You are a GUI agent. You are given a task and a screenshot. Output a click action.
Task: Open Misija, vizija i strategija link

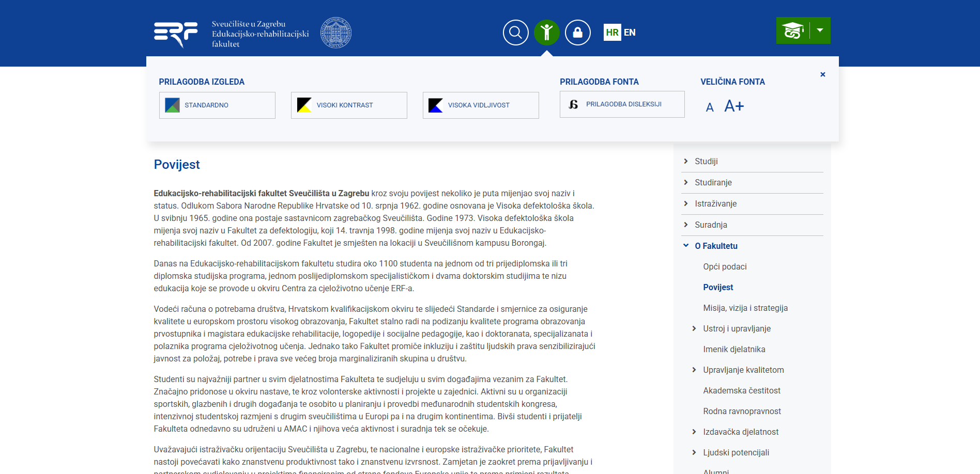745,308
